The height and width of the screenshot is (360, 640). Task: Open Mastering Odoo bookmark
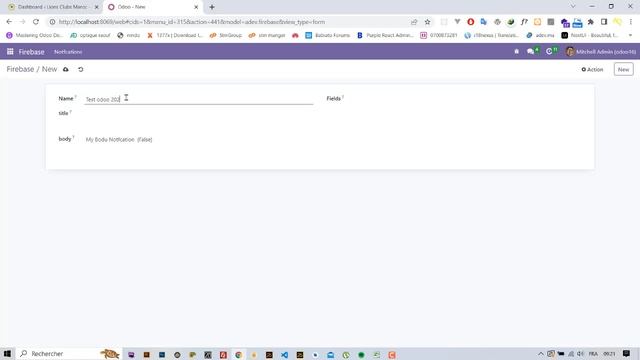click(35, 36)
